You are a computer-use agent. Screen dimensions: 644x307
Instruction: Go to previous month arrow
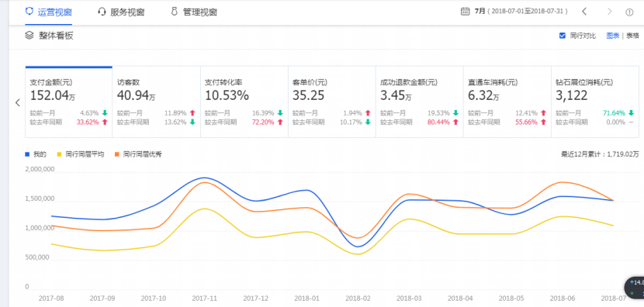point(584,12)
